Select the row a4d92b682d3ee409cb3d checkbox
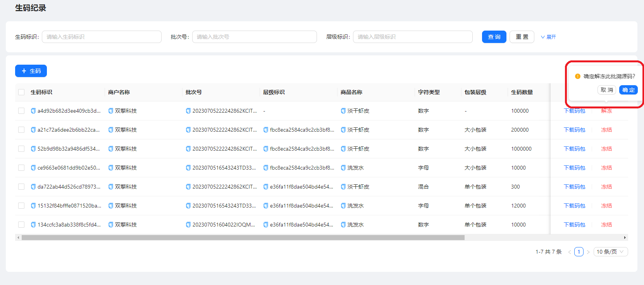 pyautogui.click(x=21, y=111)
